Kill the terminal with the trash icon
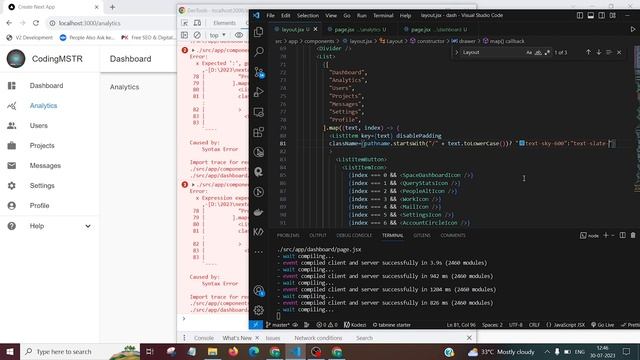This screenshot has width=640, height=360. click(633, 236)
